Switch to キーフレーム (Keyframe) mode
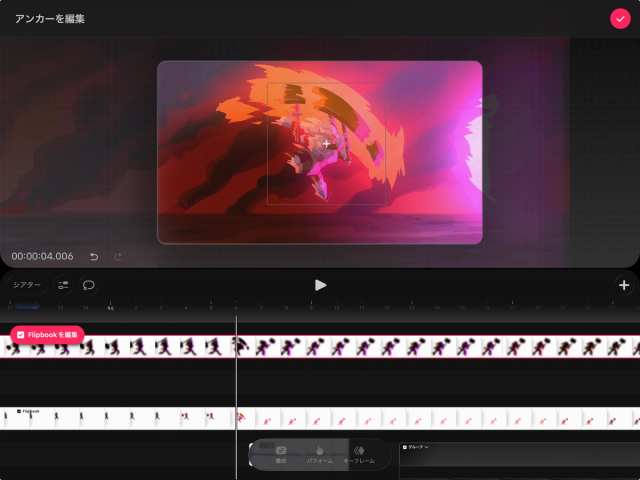This screenshot has width=640, height=480. 359,454
